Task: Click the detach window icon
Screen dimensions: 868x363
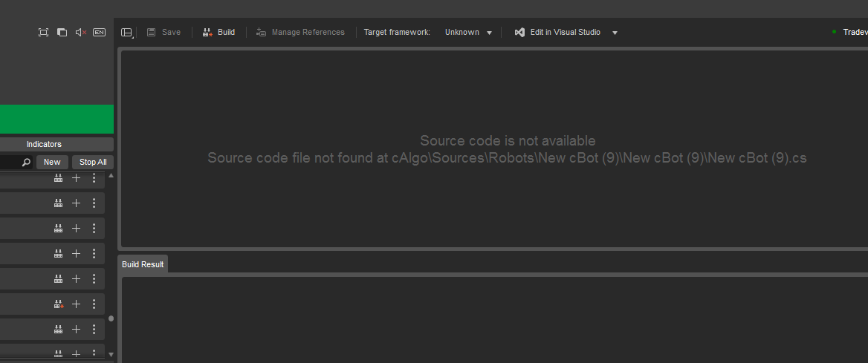Action: tap(62, 32)
